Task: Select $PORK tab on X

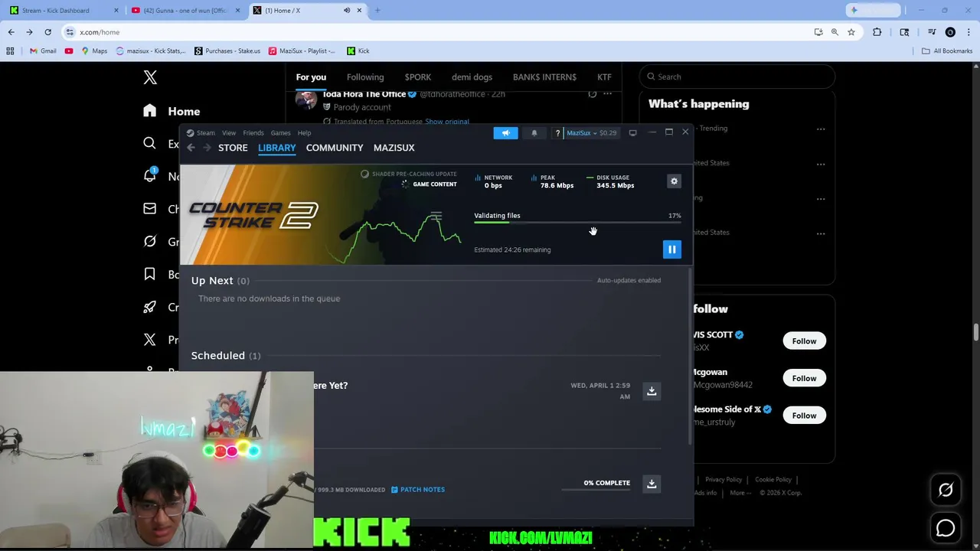Action: point(418,77)
